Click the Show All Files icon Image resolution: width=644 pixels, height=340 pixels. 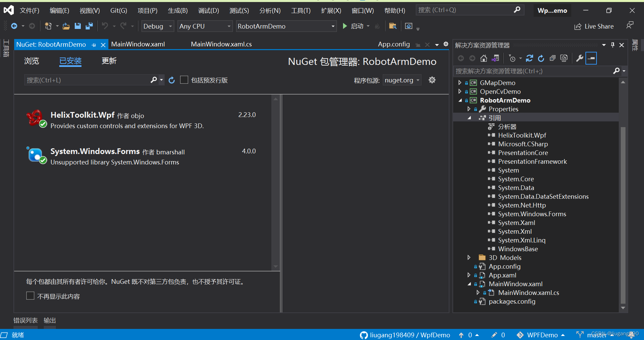564,58
